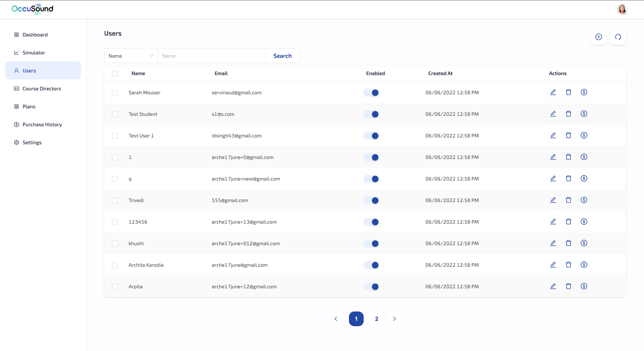The image size is (644, 351).
Task: Toggle Enabled switch for user 1
Action: tap(371, 157)
